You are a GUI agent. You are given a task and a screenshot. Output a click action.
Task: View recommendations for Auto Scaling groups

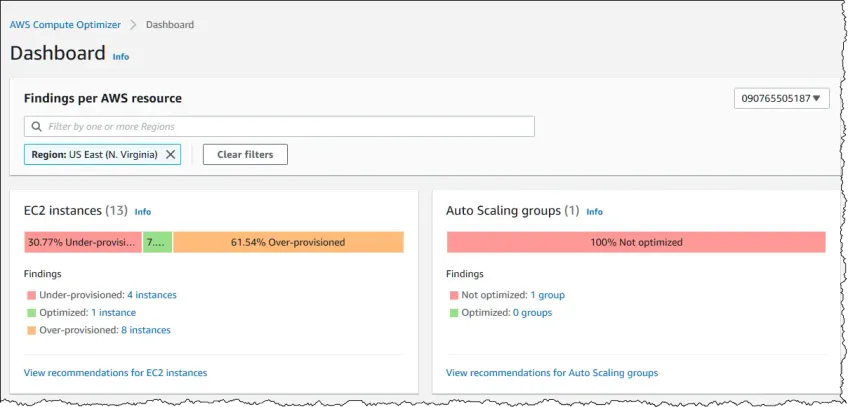click(552, 372)
